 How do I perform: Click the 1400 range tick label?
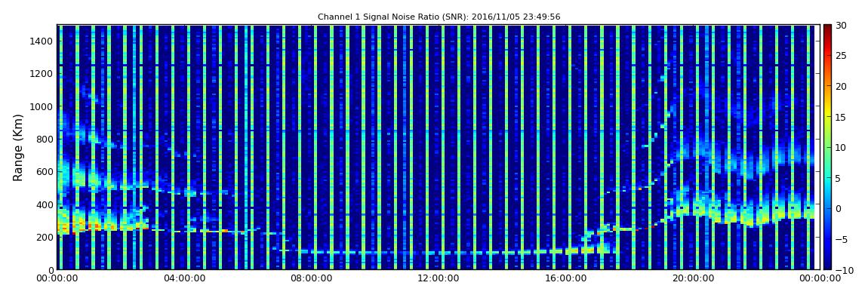coord(42,41)
